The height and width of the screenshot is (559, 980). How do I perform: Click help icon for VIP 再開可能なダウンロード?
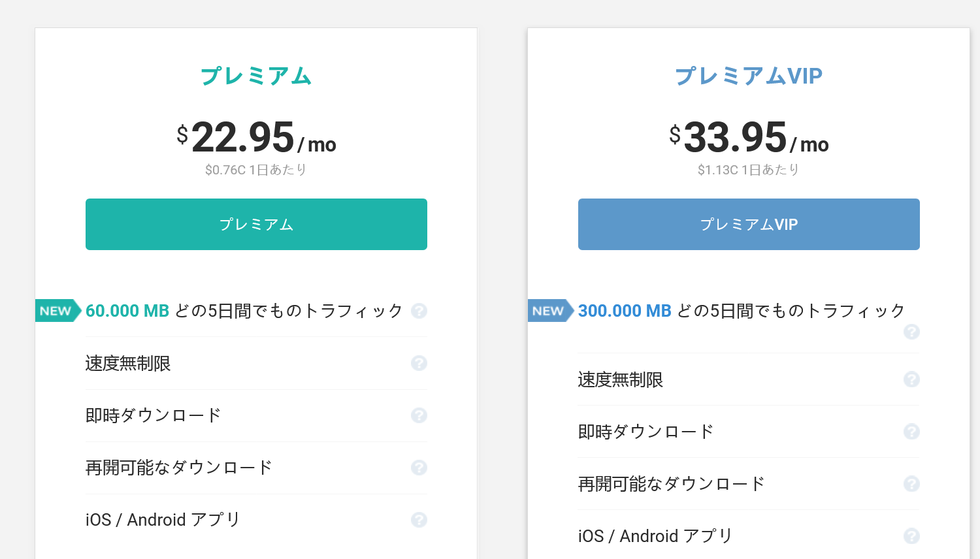pyautogui.click(x=911, y=484)
